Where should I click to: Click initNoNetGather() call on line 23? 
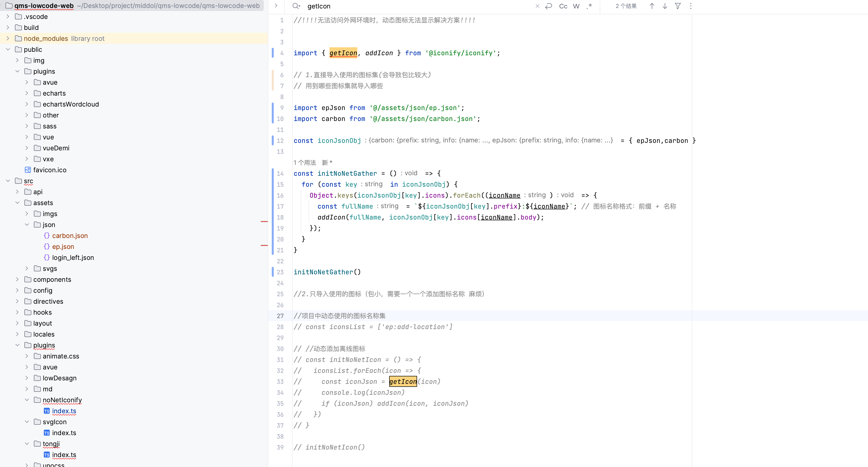[327, 272]
